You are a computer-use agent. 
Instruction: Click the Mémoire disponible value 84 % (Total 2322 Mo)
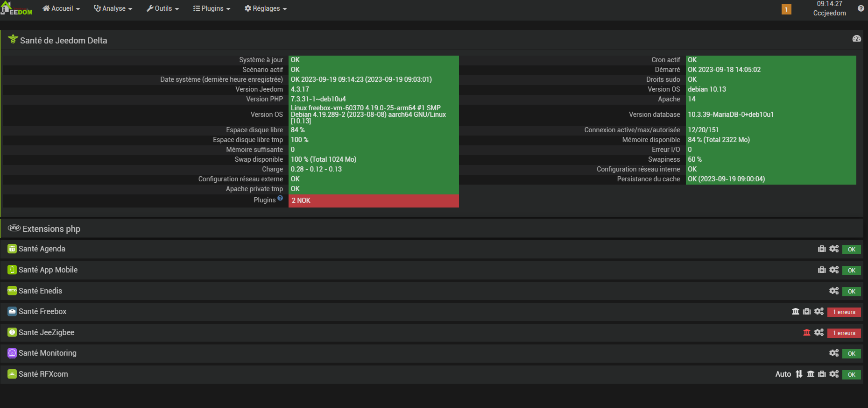pyautogui.click(x=719, y=140)
